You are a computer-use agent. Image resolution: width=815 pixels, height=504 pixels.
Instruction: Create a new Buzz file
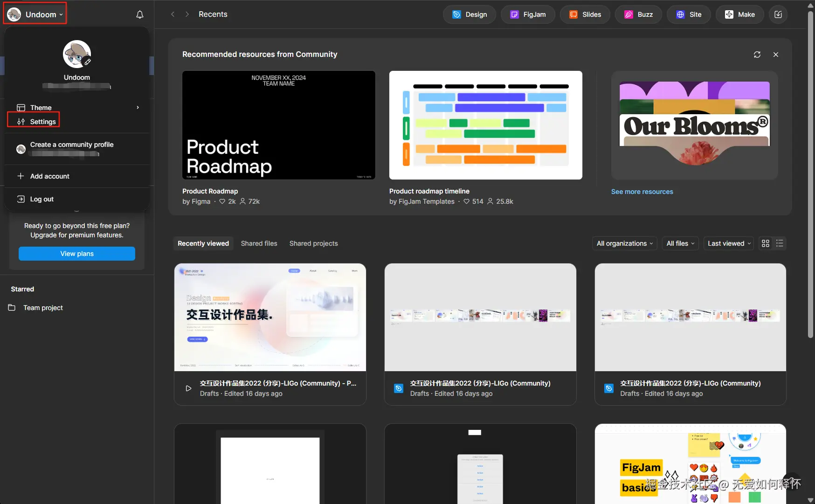tap(639, 14)
